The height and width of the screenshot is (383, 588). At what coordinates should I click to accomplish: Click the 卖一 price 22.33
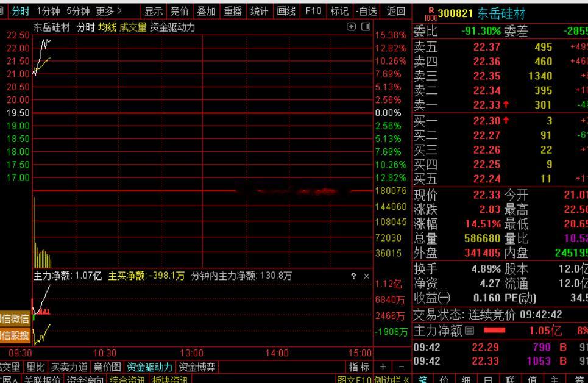click(486, 105)
